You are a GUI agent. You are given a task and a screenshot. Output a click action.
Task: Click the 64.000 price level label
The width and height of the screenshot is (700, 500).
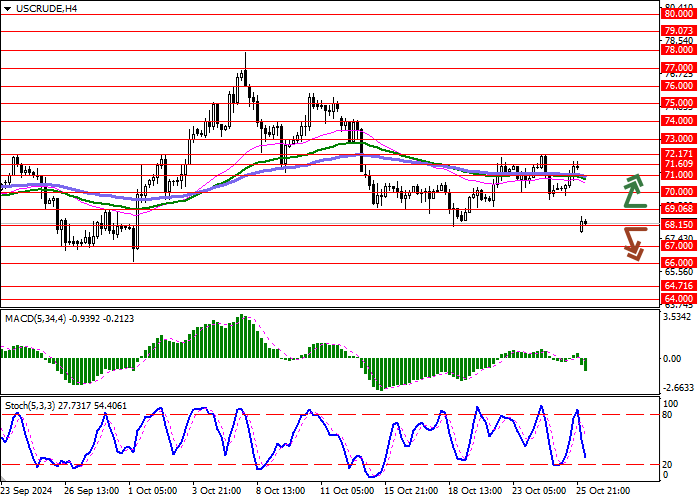679,299
